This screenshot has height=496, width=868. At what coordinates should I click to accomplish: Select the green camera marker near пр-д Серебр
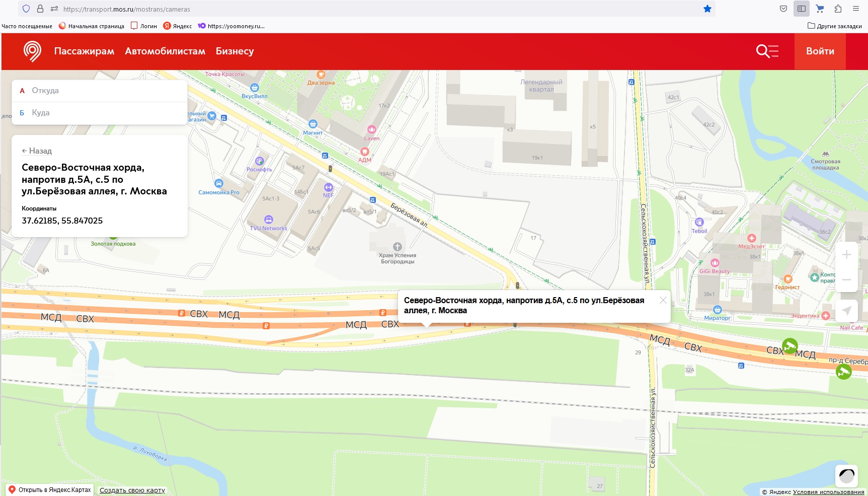pyautogui.click(x=844, y=372)
